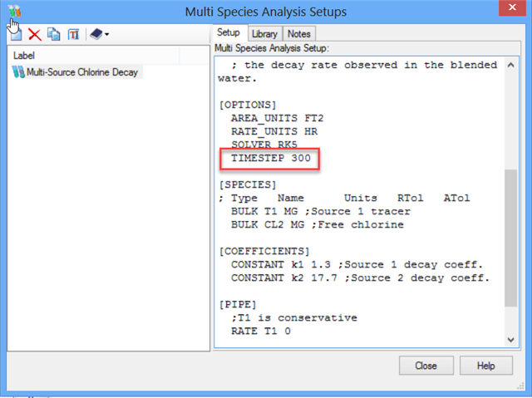Screen dimensions: 532x398
Task: Open the Library book toolbar icon
Action: pos(96,34)
